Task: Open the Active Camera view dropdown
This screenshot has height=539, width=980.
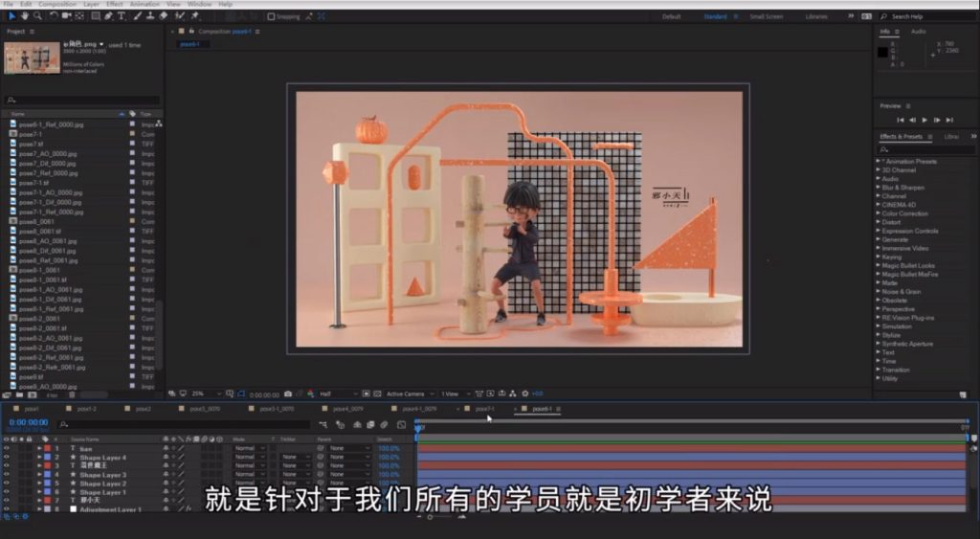Action: [x=409, y=393]
